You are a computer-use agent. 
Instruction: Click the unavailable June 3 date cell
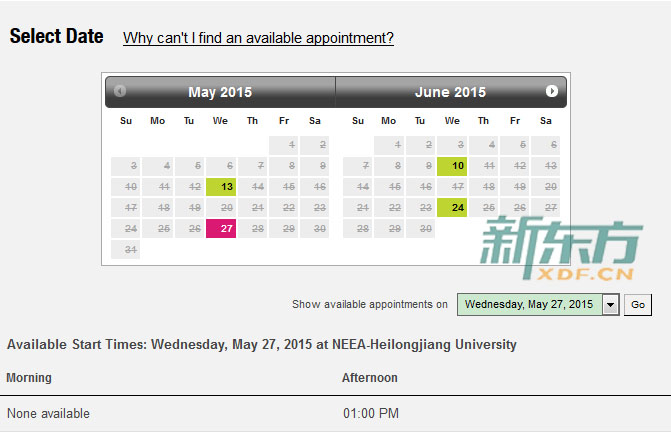click(x=452, y=145)
